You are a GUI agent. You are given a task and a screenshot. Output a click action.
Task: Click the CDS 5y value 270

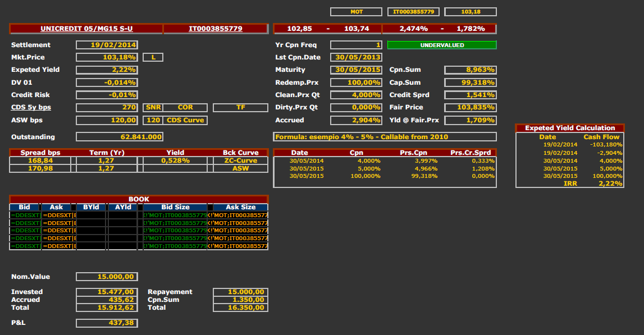pyautogui.click(x=107, y=108)
